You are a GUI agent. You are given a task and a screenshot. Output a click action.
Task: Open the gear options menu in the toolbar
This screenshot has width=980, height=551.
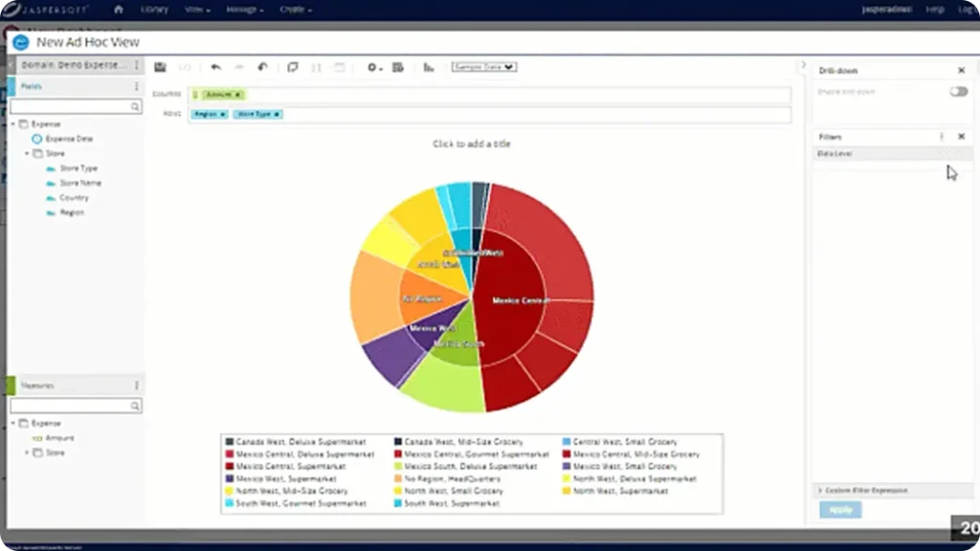coord(373,67)
